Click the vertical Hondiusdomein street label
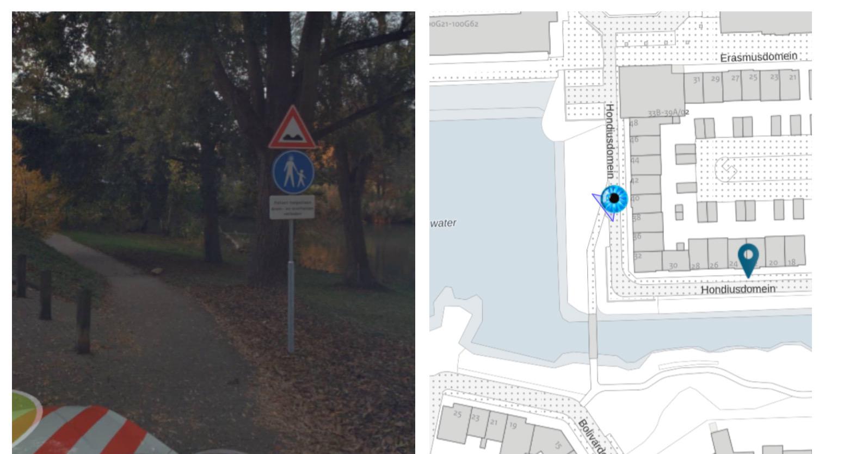The width and height of the screenshot is (868, 454). click(610, 140)
